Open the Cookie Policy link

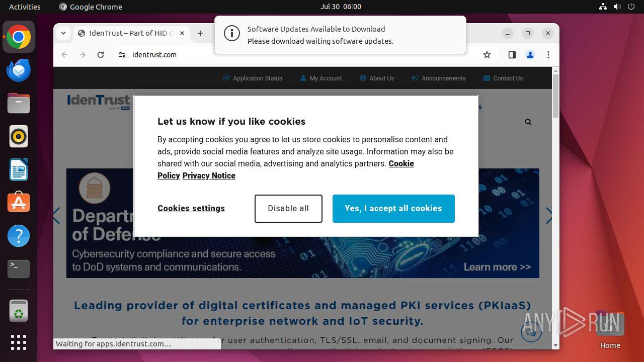tap(401, 164)
